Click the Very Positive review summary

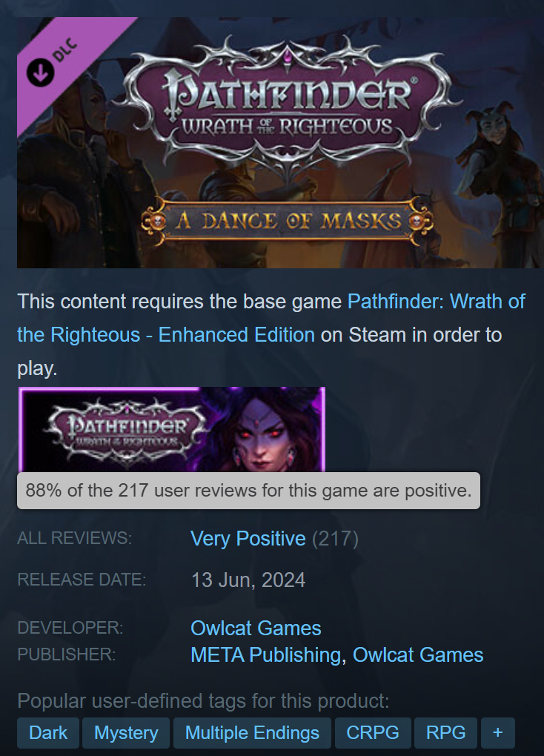pos(248,539)
